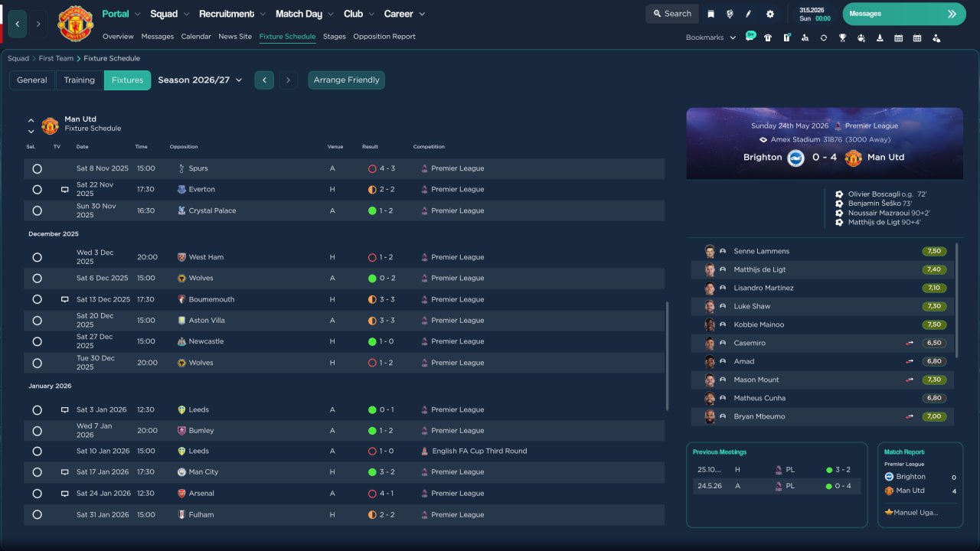The image size is (980, 551).
Task: Open the Overview sub-tab
Action: click(x=118, y=37)
